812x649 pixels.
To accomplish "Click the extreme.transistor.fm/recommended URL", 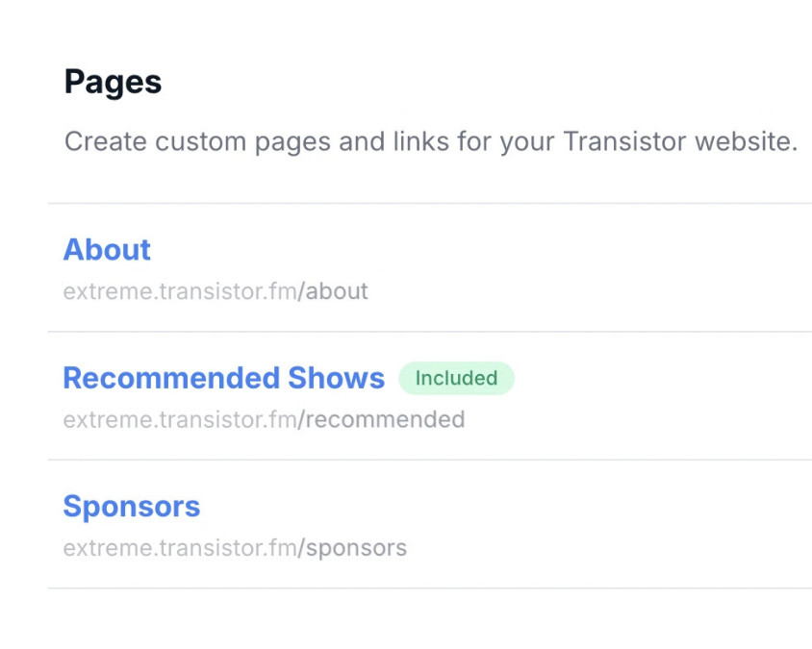I will pos(264,419).
